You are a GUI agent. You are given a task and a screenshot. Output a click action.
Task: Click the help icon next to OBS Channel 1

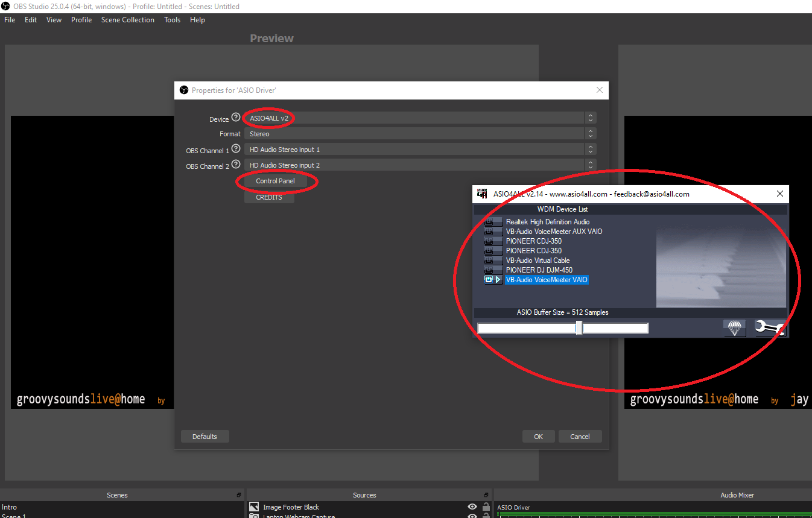pyautogui.click(x=236, y=148)
